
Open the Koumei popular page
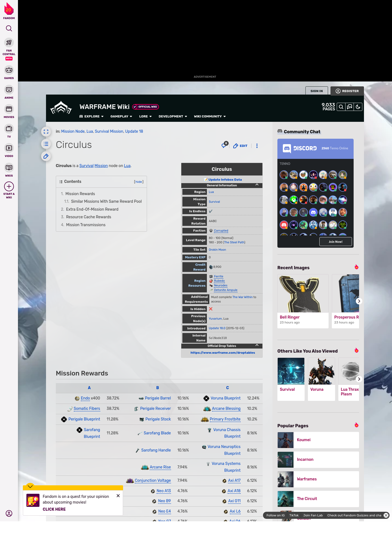click(x=318, y=440)
